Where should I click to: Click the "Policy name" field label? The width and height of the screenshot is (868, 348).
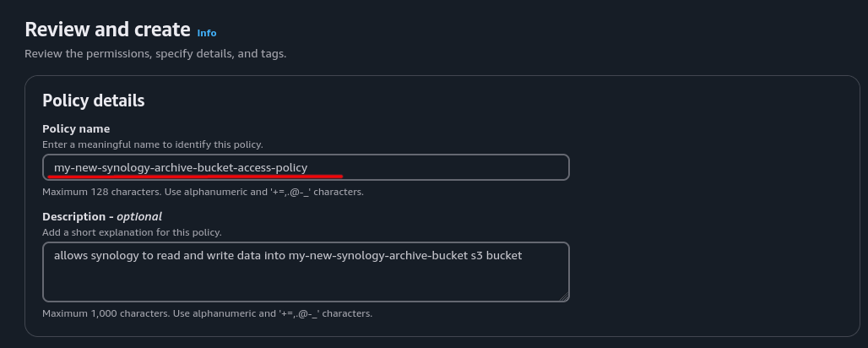[x=76, y=128]
